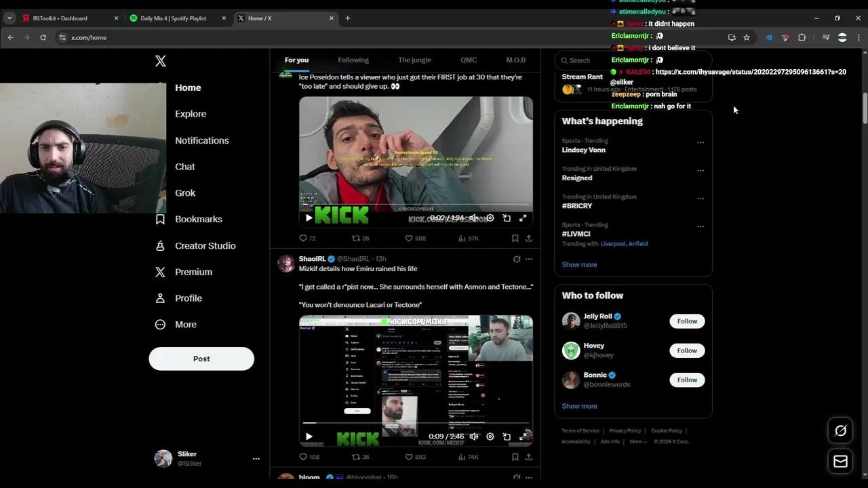Open Explore in the X sidebar

tap(191, 114)
